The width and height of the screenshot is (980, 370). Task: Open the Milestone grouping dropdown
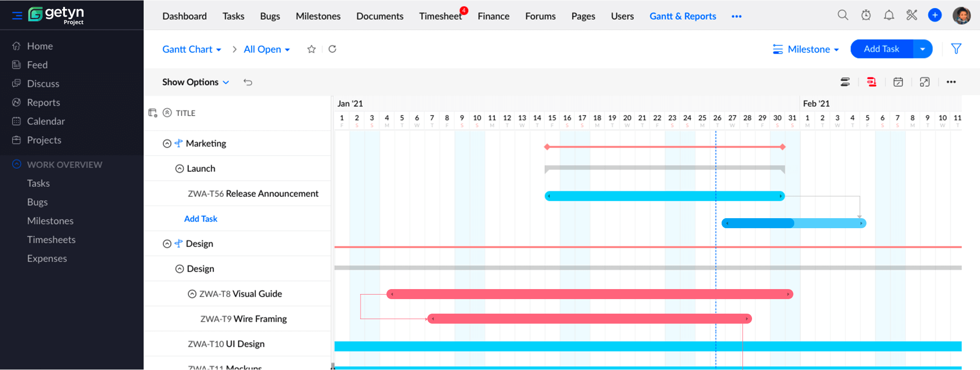pyautogui.click(x=806, y=49)
